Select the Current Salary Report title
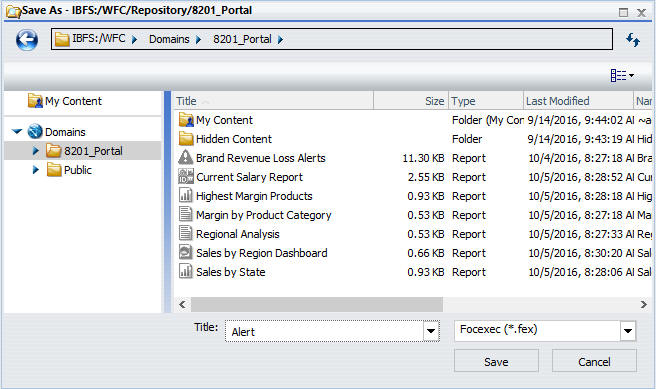The height and width of the screenshot is (389, 656). coord(249,177)
